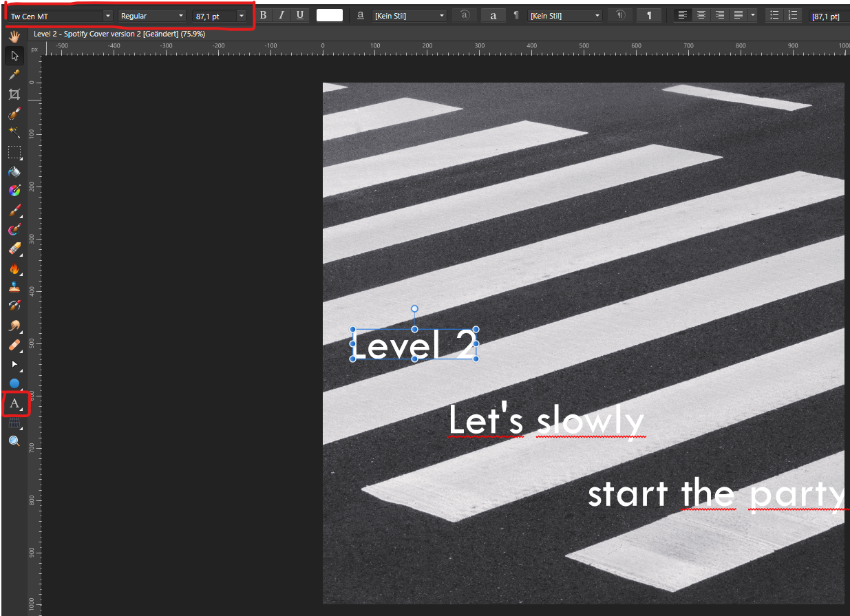This screenshot has height=616, width=850.
Task: Choose the rectangular Marquee selection tool
Action: click(14, 152)
